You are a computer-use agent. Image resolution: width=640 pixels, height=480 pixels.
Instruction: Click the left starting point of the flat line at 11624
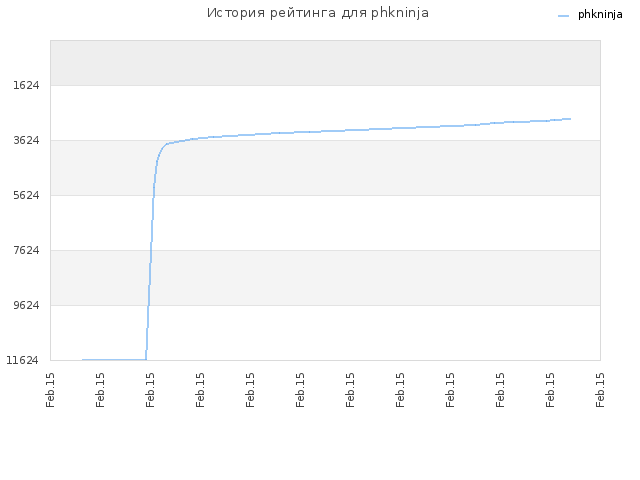(82, 360)
